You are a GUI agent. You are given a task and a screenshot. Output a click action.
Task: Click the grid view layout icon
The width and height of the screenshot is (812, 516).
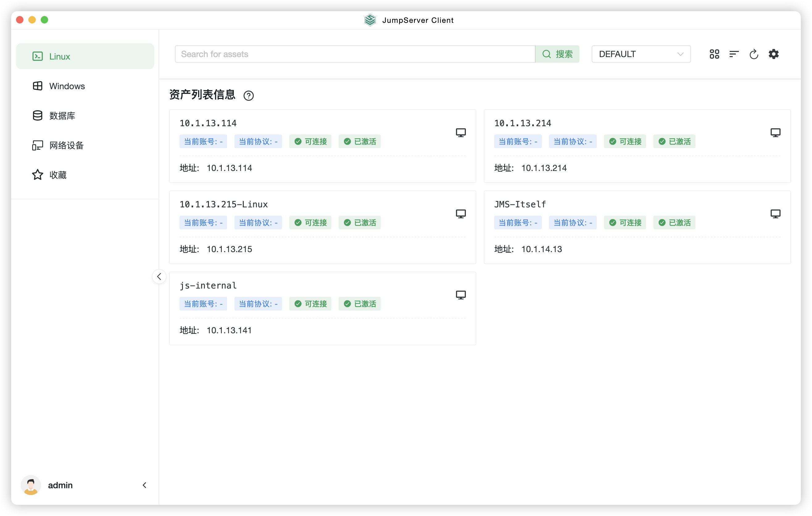714,54
